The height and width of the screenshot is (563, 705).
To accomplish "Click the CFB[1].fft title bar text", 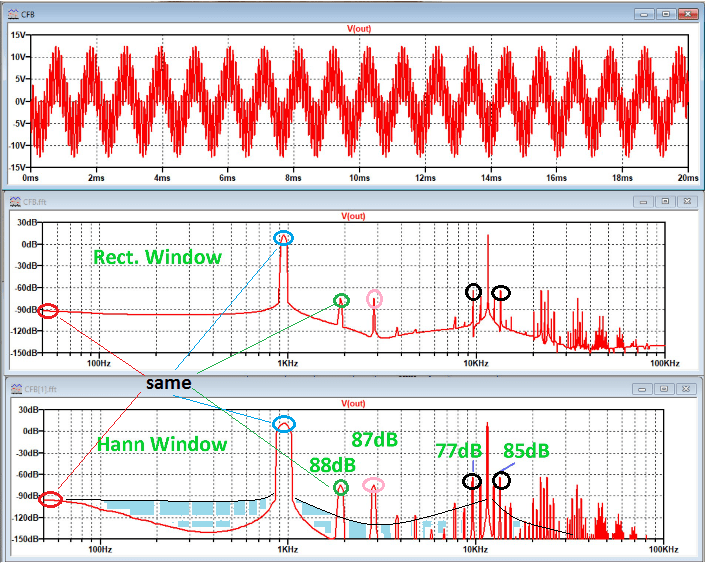I will click(x=40, y=389).
